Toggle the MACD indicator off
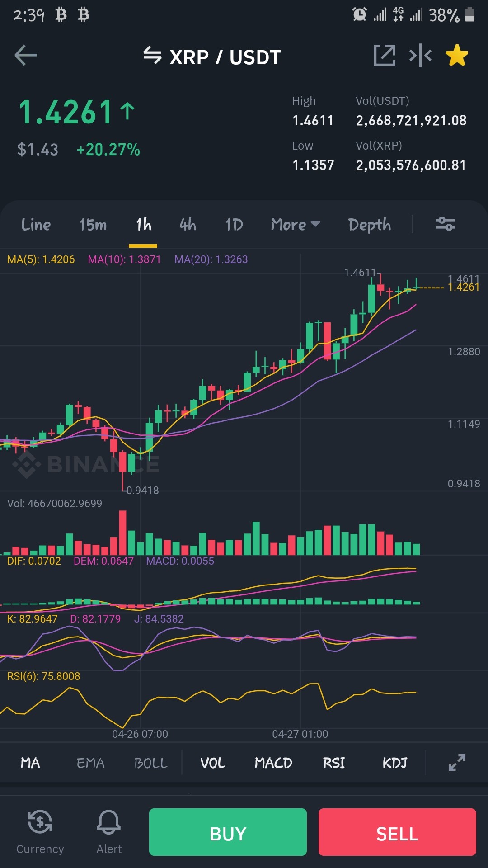The image size is (488, 868). click(x=273, y=763)
